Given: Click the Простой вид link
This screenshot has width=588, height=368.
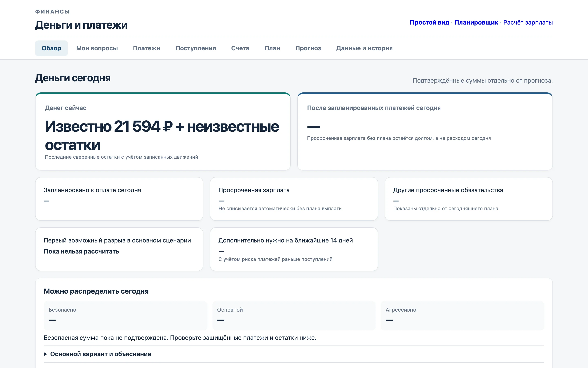Looking at the screenshot, I should click(429, 22).
